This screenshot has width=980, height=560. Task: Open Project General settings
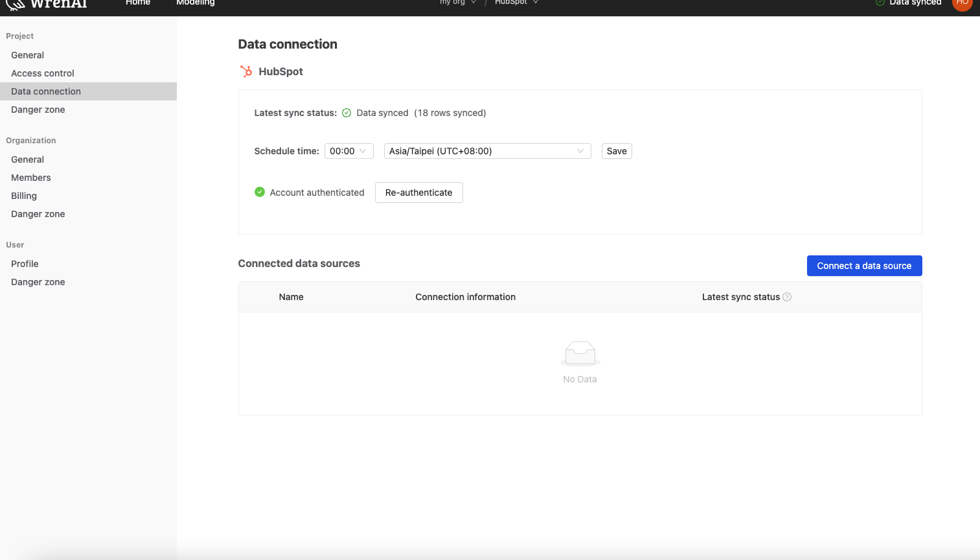click(88, 55)
